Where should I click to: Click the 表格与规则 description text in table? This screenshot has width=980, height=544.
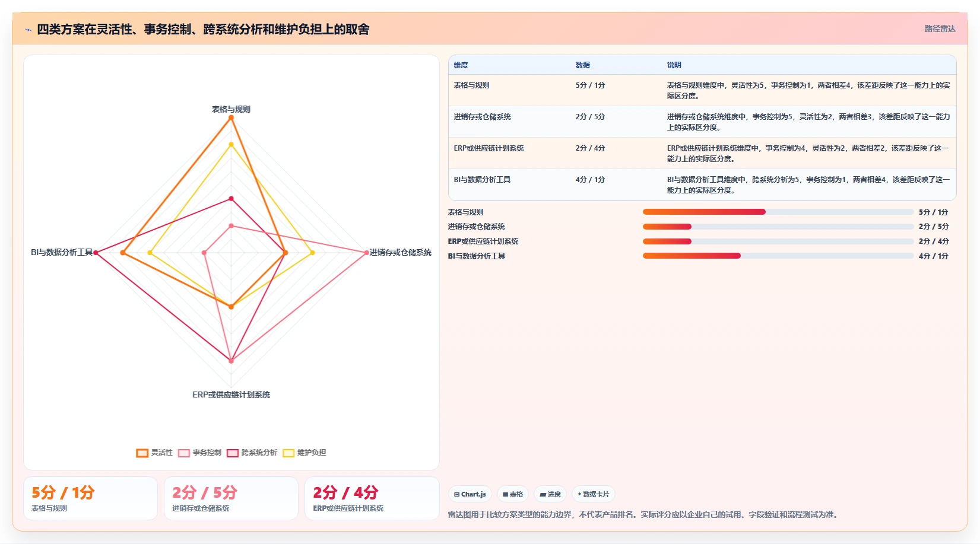(x=808, y=91)
